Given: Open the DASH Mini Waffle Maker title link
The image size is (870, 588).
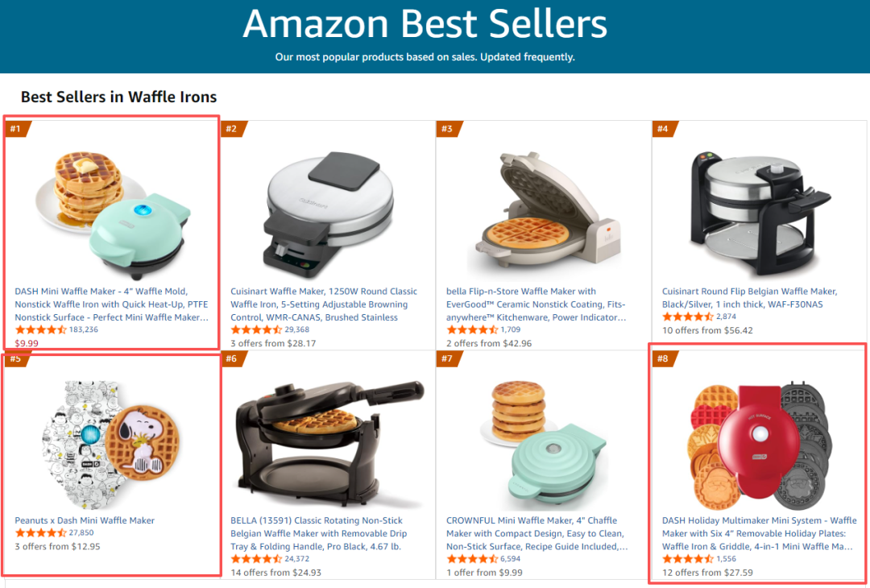Looking at the screenshot, I should [111, 304].
